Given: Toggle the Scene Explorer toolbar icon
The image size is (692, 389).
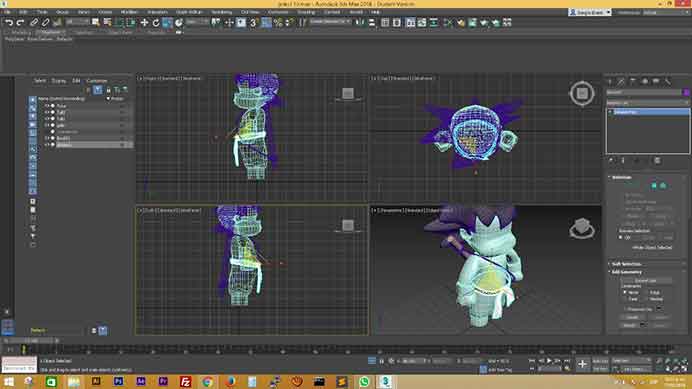Looking at the screenshot, I should pos(385,23).
